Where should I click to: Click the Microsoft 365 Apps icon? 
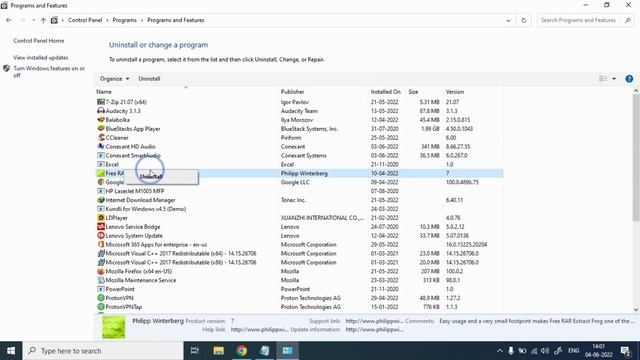pyautogui.click(x=101, y=244)
